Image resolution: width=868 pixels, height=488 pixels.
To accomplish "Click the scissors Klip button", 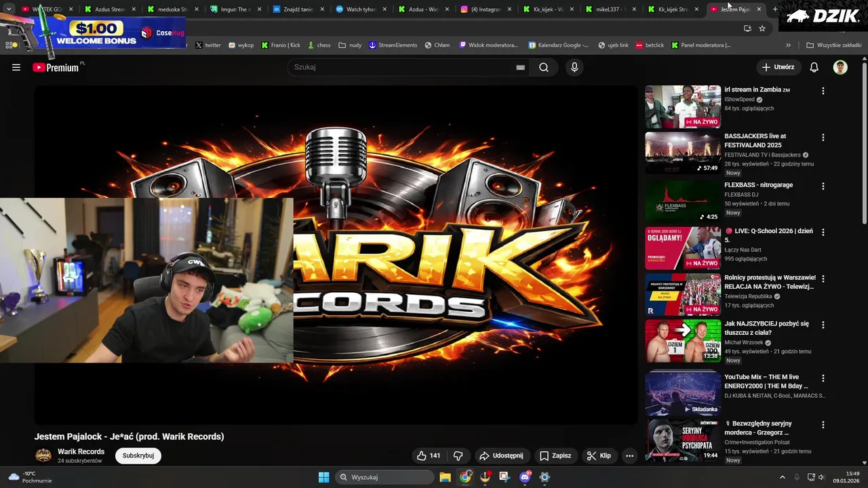I will pyautogui.click(x=599, y=455).
